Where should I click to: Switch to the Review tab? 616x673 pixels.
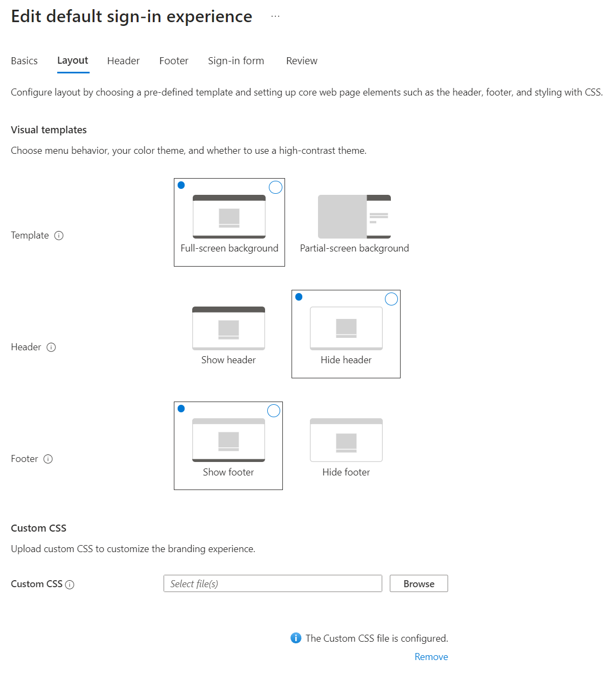(x=302, y=61)
